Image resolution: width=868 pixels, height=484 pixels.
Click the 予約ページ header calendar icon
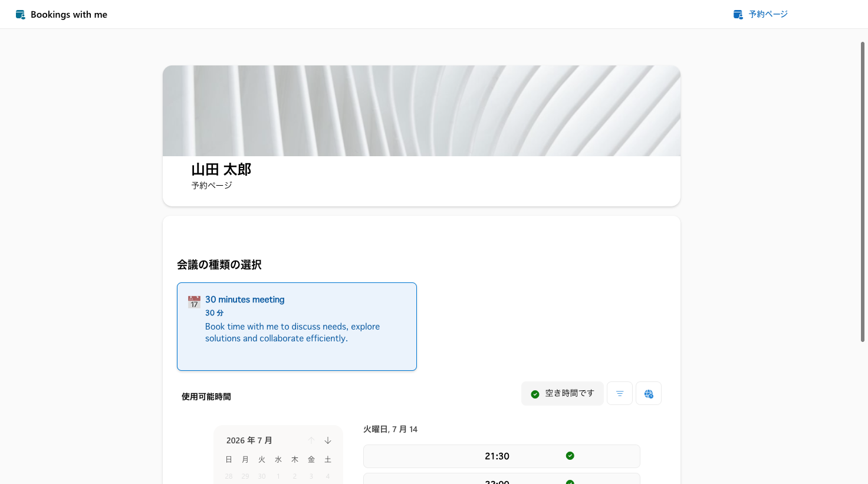(x=738, y=14)
